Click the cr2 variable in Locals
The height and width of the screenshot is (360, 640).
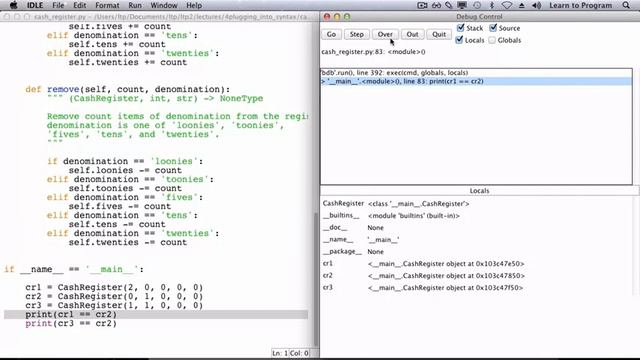pos(328,276)
